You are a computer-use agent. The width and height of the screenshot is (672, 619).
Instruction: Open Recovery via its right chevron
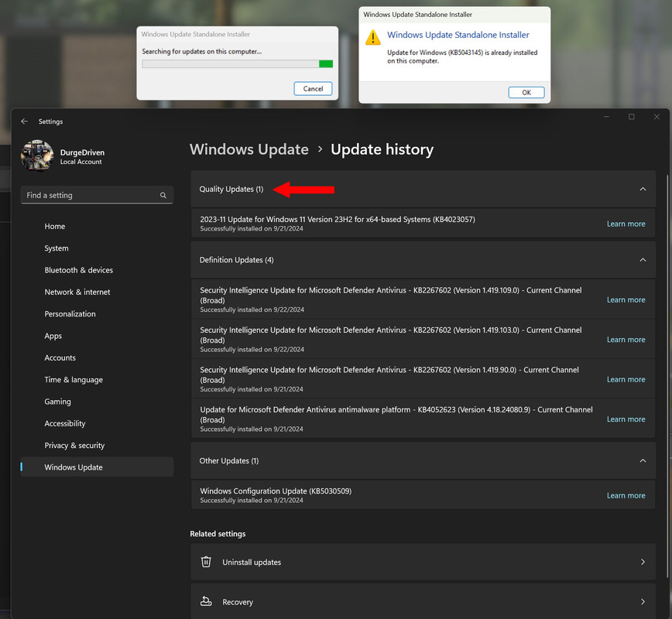pyautogui.click(x=643, y=601)
